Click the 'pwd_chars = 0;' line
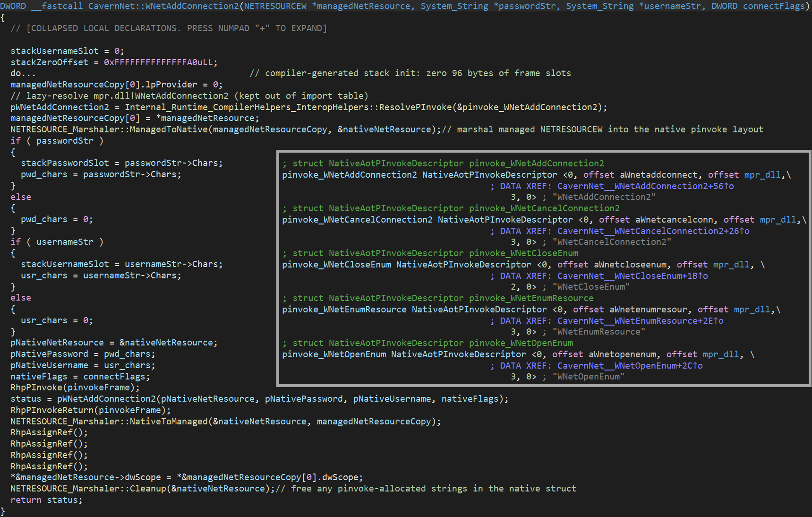Screen dimensions: 812x517 click(57, 220)
